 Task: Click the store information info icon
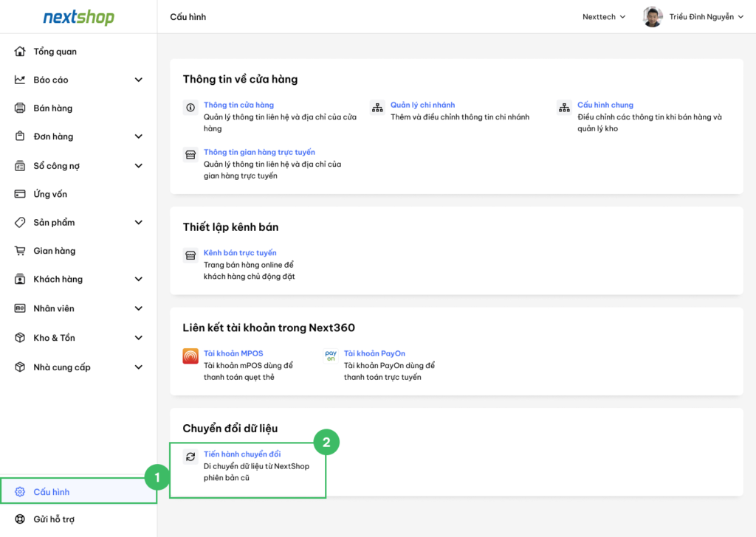(190, 108)
